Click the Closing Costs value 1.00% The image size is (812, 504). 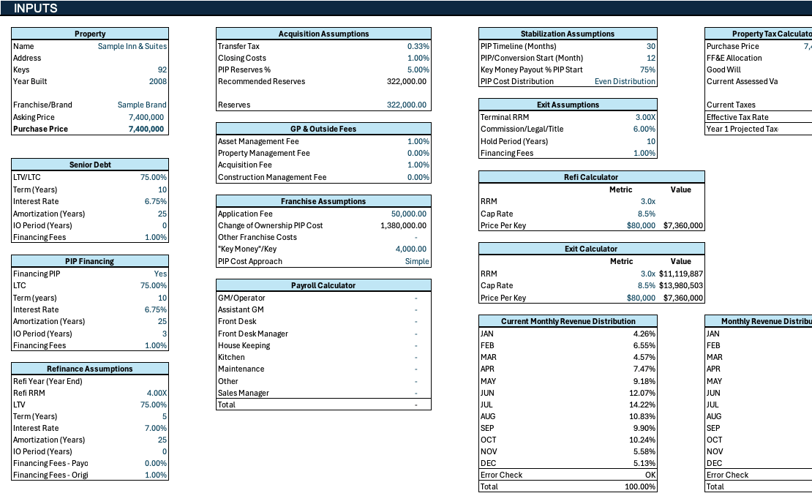pos(418,58)
